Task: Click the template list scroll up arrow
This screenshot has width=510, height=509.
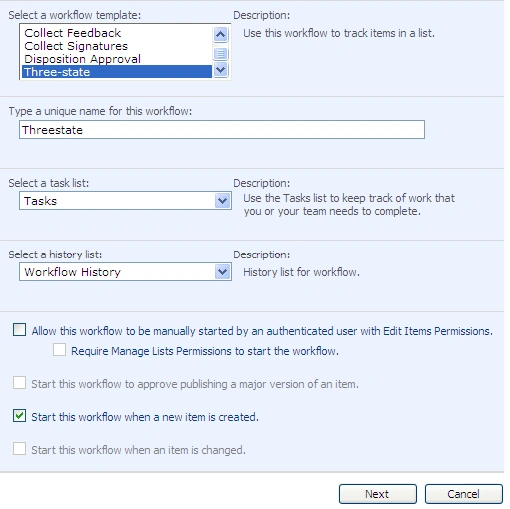Action: click(x=220, y=34)
